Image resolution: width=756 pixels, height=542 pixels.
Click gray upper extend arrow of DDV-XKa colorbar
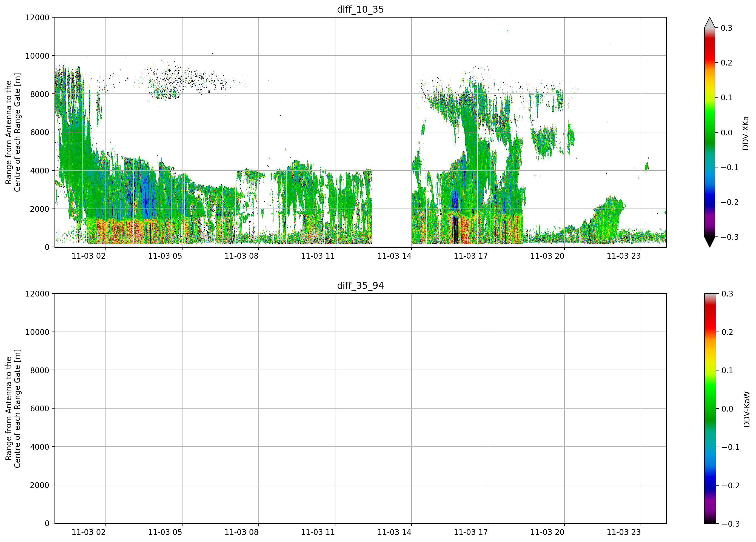(x=710, y=23)
